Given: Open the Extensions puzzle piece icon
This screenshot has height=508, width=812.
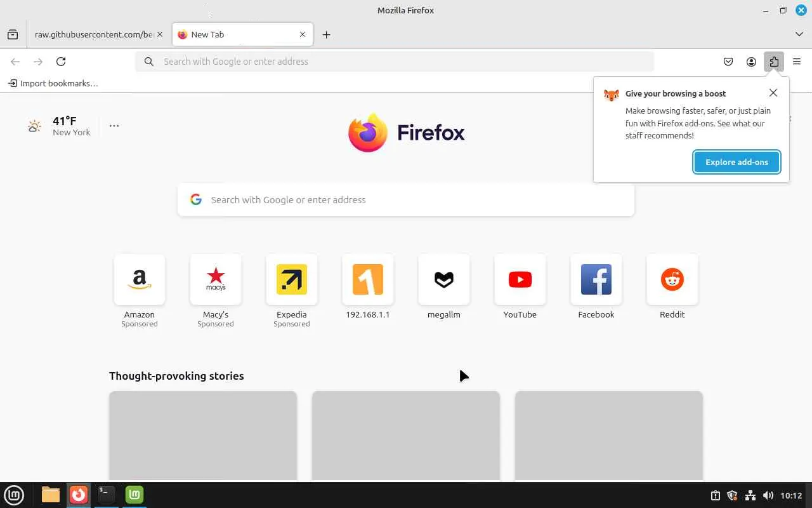Looking at the screenshot, I should click(x=774, y=62).
